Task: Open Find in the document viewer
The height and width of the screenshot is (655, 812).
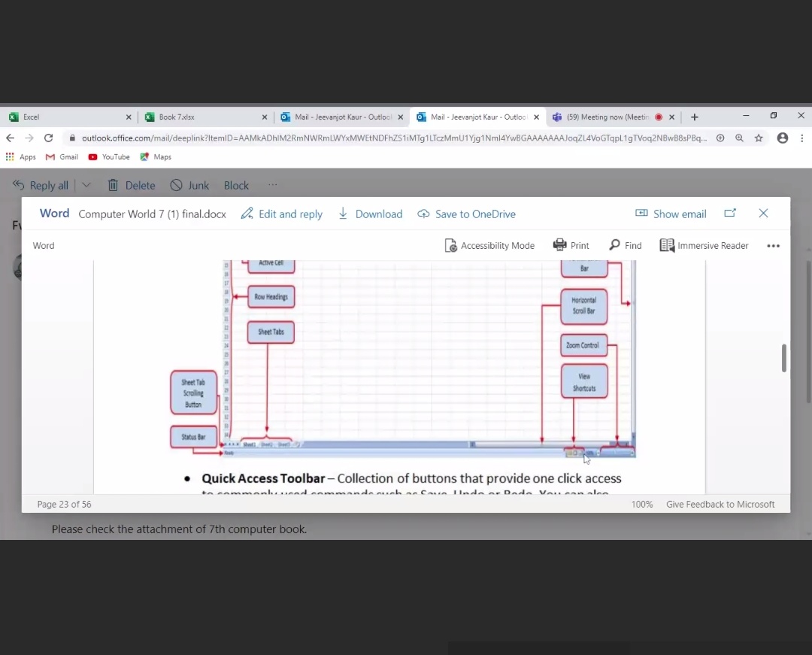Action: [x=626, y=245]
